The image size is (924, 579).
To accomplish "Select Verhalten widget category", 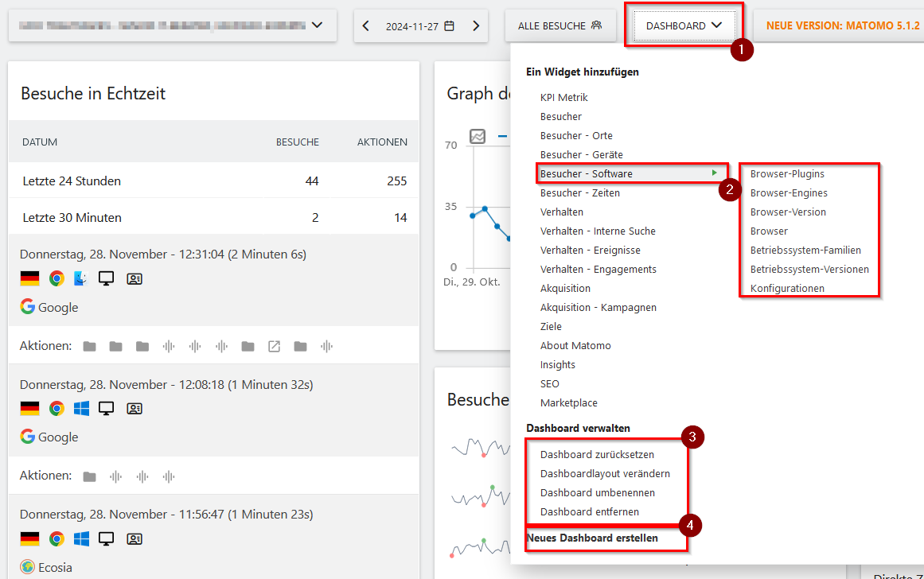I will [562, 212].
